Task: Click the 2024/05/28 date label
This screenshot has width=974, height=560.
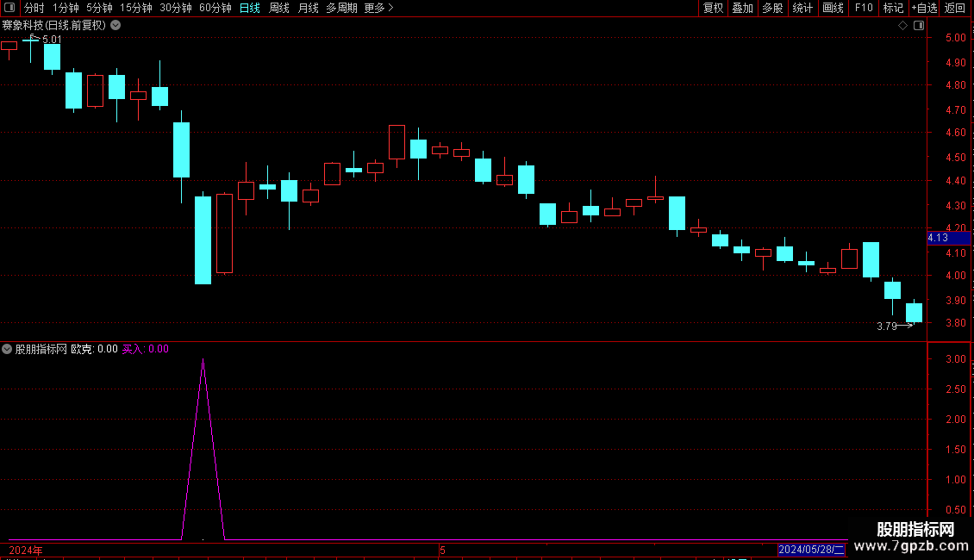Action: click(x=810, y=550)
